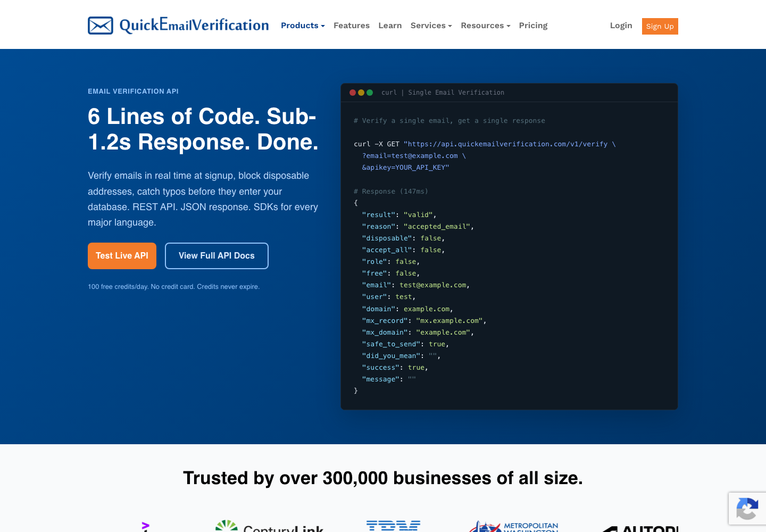
Task: Open View Full API Docs
Action: click(217, 256)
